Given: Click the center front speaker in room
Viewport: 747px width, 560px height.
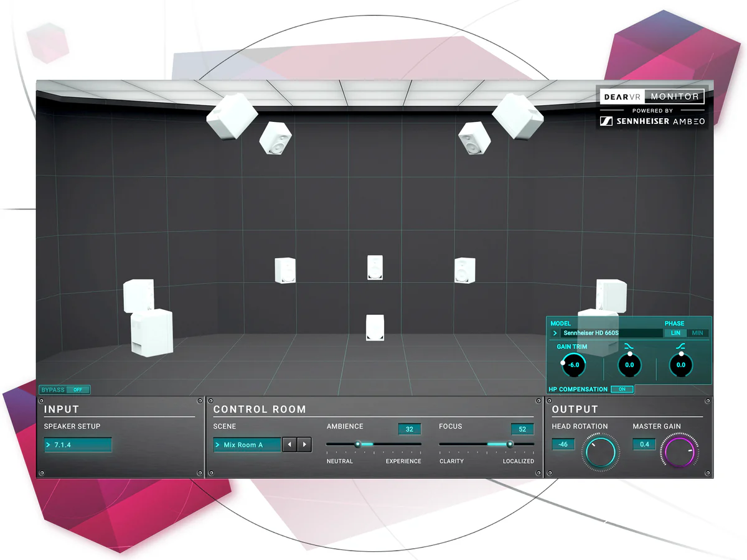Looking at the screenshot, I should pyautogui.click(x=375, y=267).
